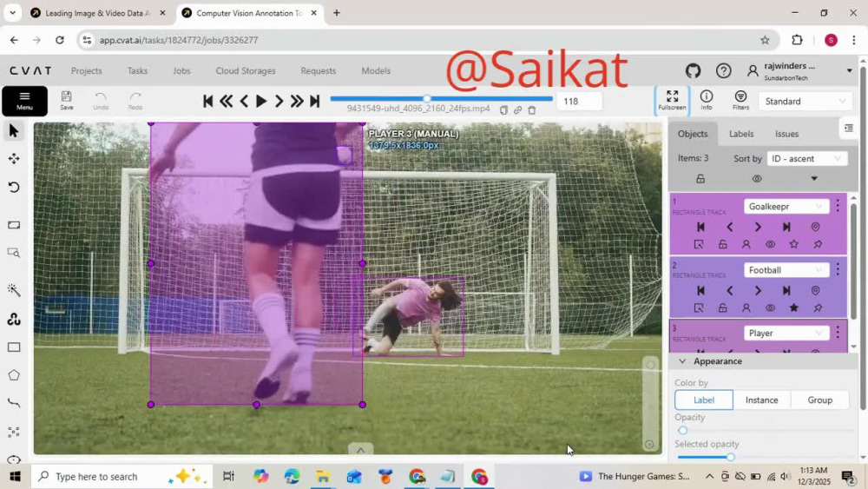Screen dimensions: 868x489
Task: Play the video frames
Action: [x=261, y=101]
